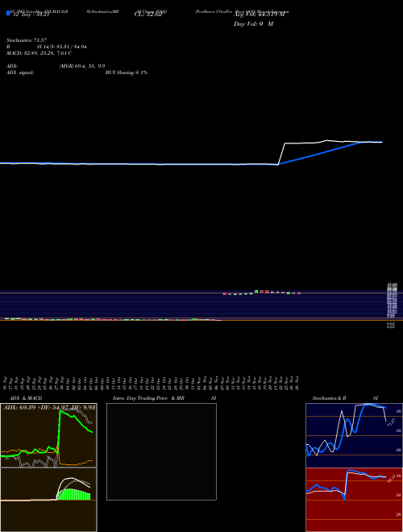Click the blue 12 Day SMA legend square

8,13
